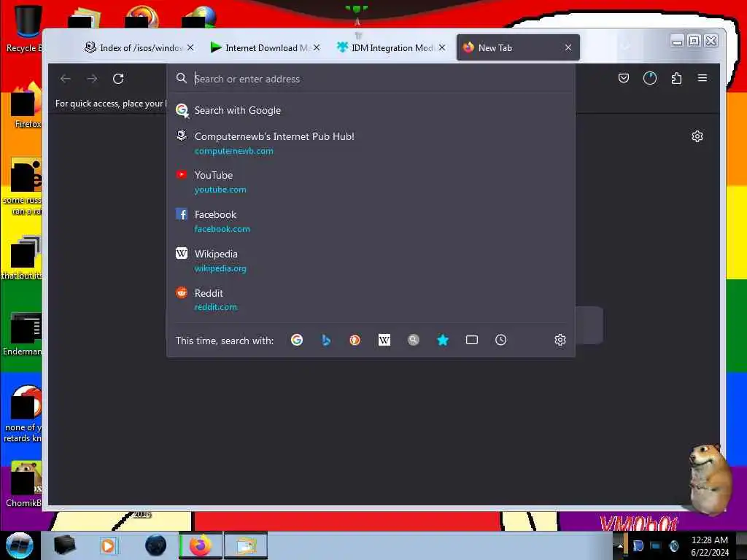
Task: Open the Facebook suggestion
Action: pos(371,222)
